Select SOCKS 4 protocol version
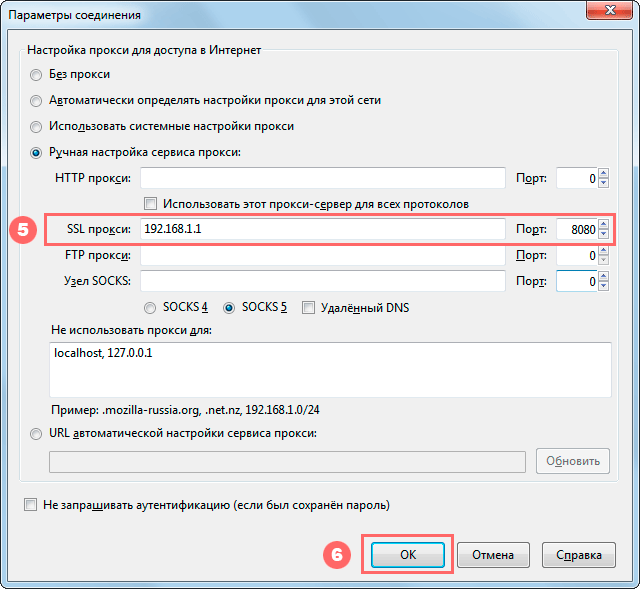640x589 pixels. (x=151, y=308)
